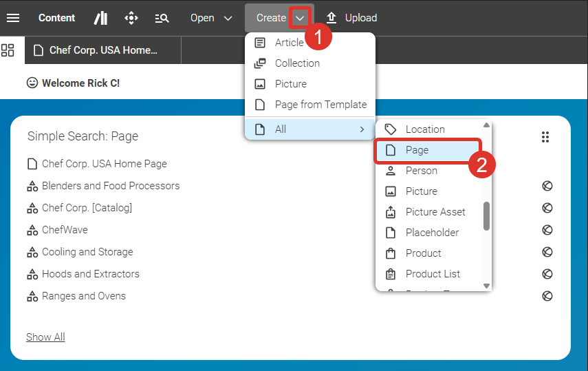The image size is (588, 371).
Task: Click the Create button
Action: tap(270, 18)
